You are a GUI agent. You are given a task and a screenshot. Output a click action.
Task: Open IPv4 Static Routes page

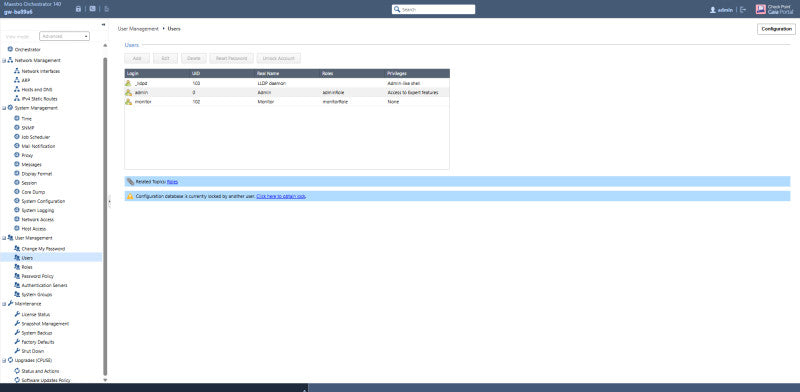coord(39,99)
